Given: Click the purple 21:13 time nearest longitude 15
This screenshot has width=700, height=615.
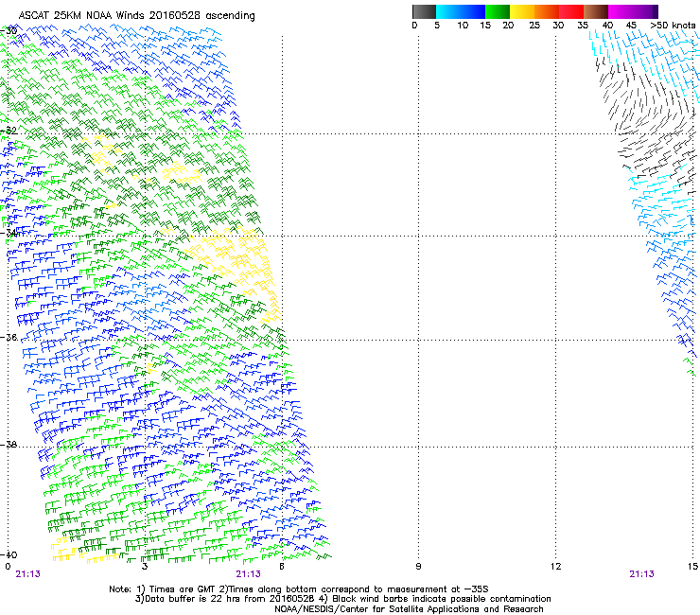Looking at the screenshot, I should coord(641,574).
